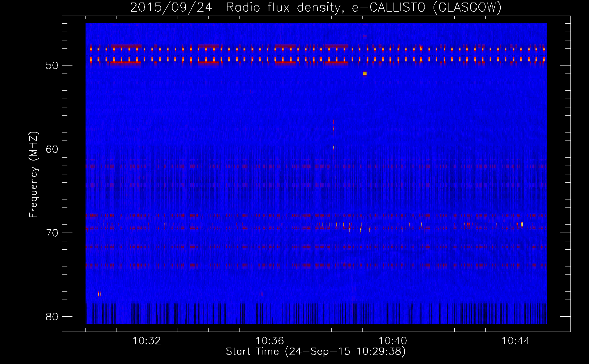Viewport: 589px width, 364px height.
Task: Click the 60 frequency tick label
Action: click(52, 149)
